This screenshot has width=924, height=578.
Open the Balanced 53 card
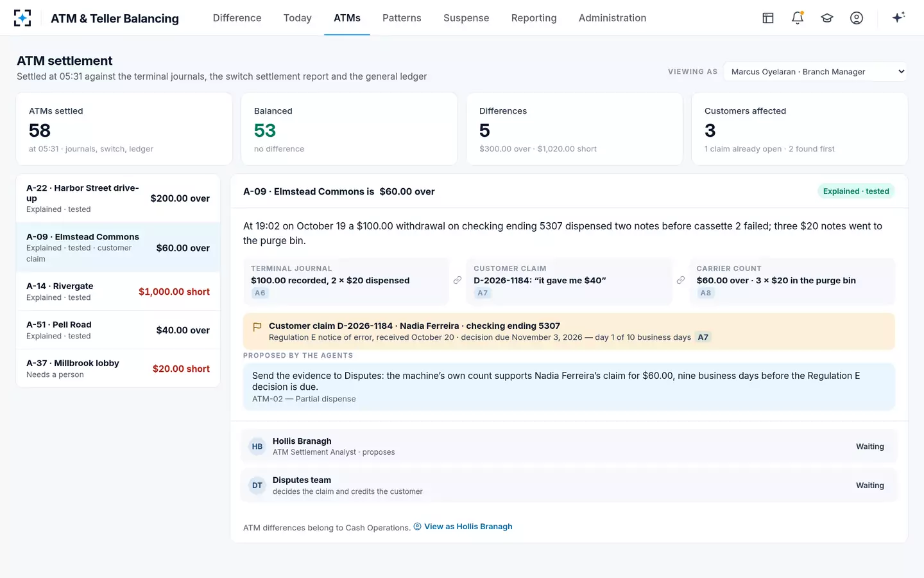(349, 129)
